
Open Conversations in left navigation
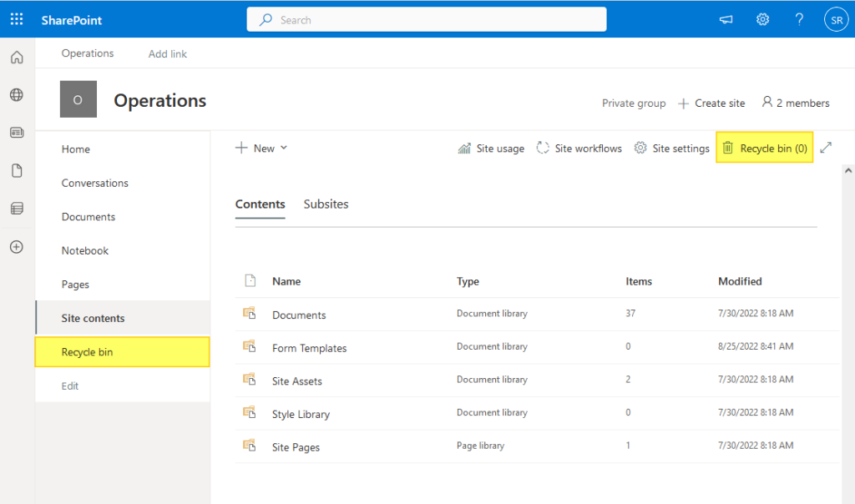(95, 183)
